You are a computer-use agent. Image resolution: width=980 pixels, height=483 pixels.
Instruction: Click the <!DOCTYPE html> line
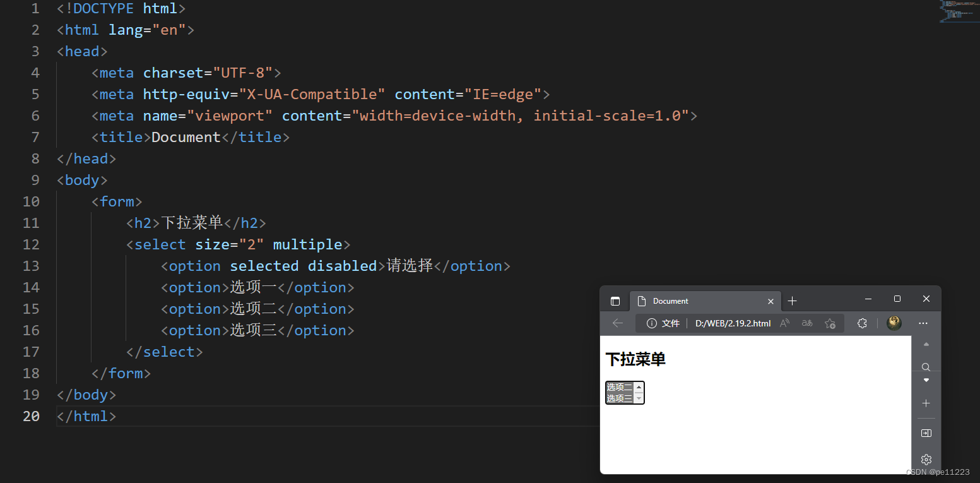[x=121, y=9]
